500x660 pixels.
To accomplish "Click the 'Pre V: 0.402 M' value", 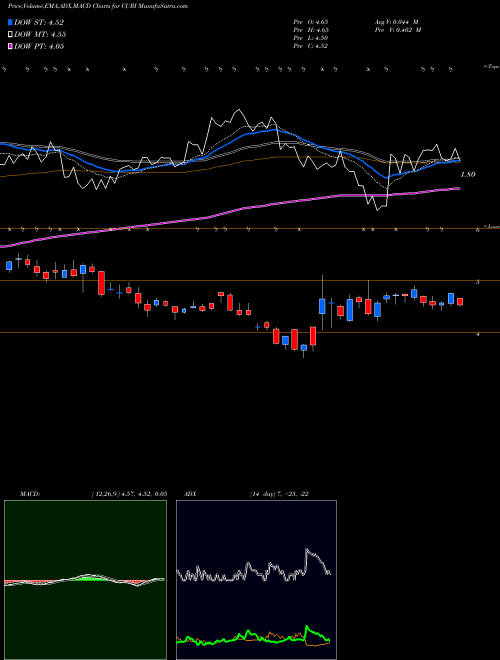I will (x=397, y=30).
